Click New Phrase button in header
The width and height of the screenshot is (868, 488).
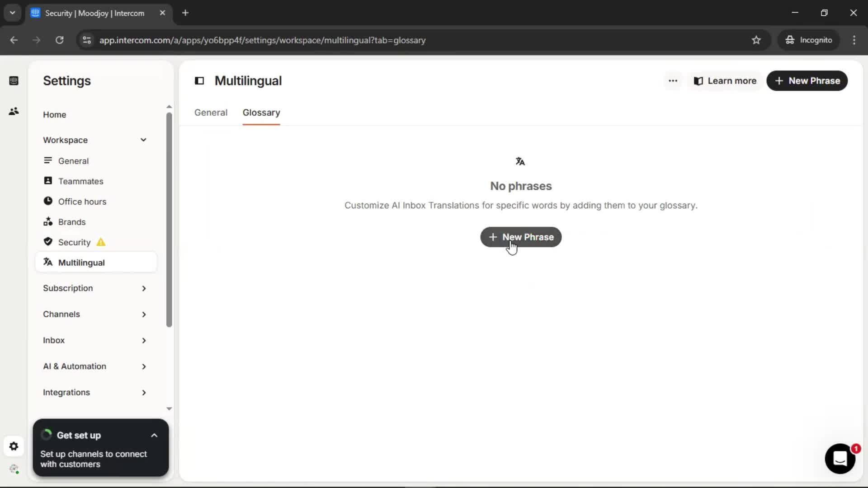pyautogui.click(x=807, y=81)
